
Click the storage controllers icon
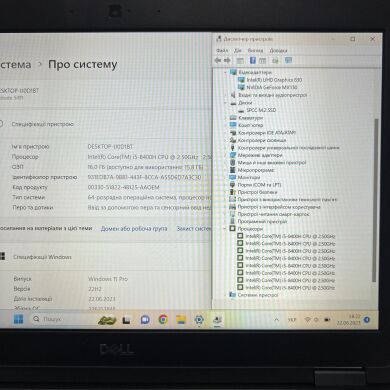pyautogui.click(x=233, y=140)
